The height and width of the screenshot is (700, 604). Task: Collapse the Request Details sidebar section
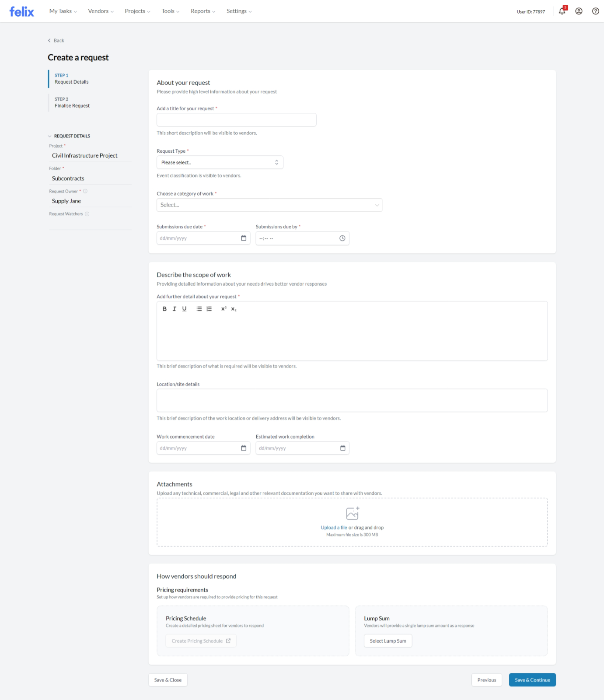pos(49,136)
